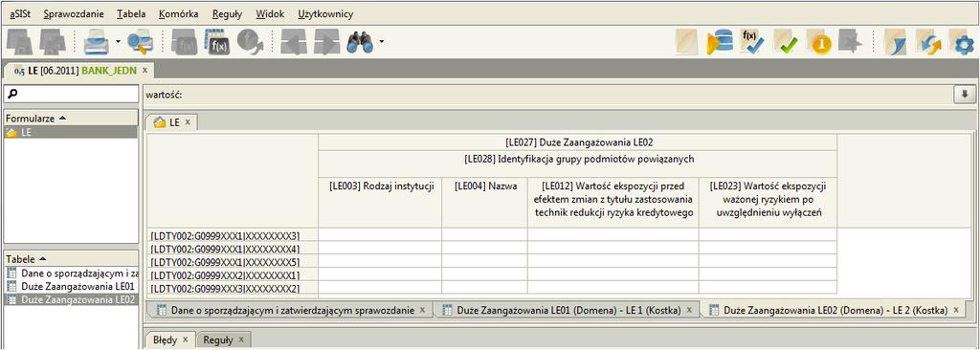Open the Tabela menu
Viewport: 980px width, 350px height.
pos(131,13)
